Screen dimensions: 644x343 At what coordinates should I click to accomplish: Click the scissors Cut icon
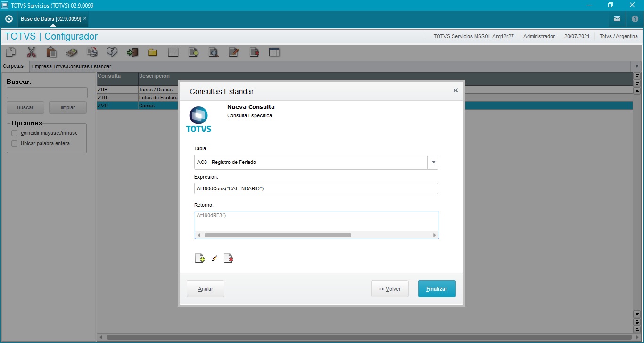coord(31,52)
